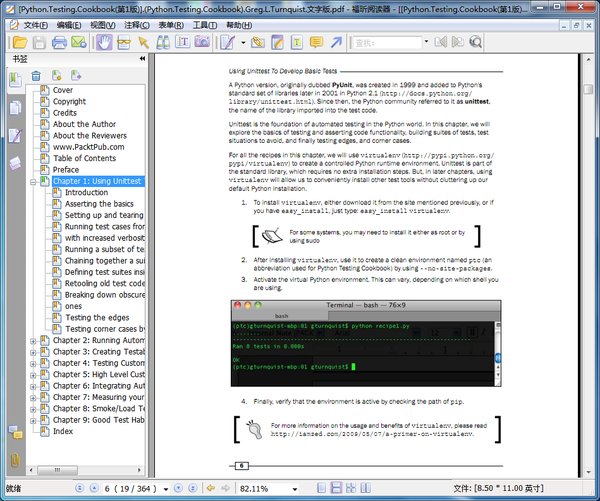Open the attachments paperclip panel icon

click(x=15, y=460)
